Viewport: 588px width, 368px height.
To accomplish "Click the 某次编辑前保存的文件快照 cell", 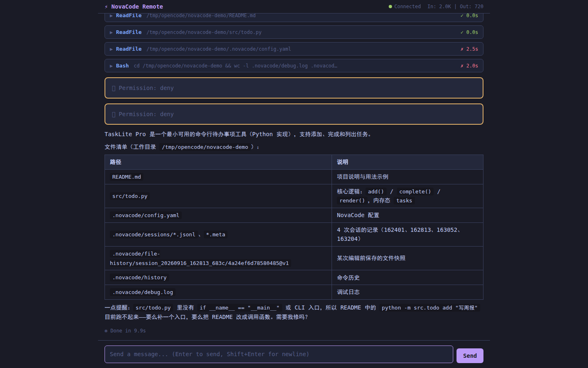I will click(x=408, y=258).
